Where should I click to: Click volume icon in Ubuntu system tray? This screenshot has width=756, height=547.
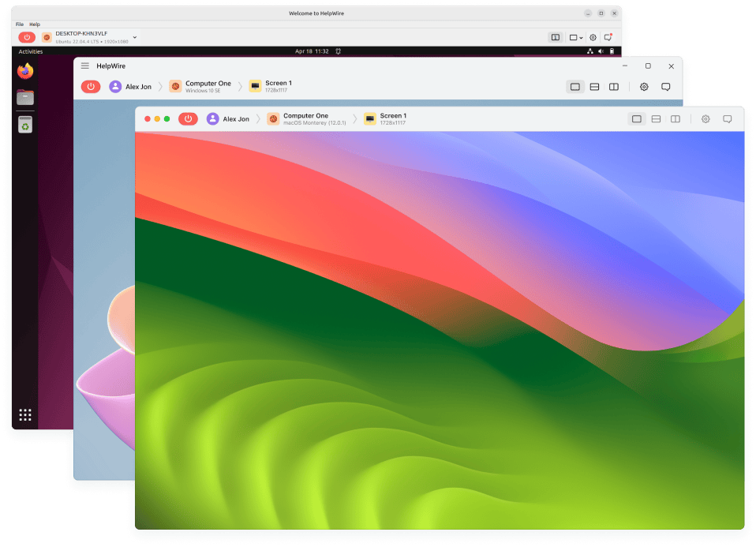(x=601, y=51)
